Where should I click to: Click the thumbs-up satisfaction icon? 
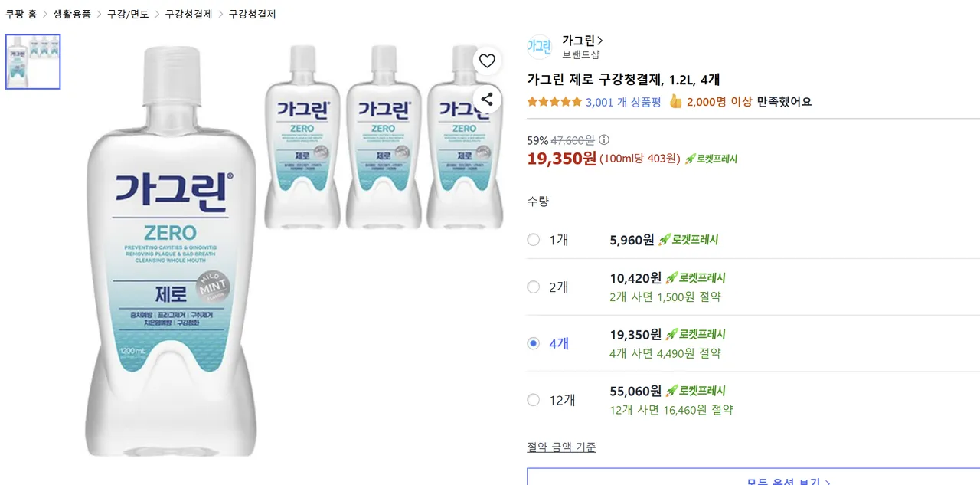coord(675,101)
